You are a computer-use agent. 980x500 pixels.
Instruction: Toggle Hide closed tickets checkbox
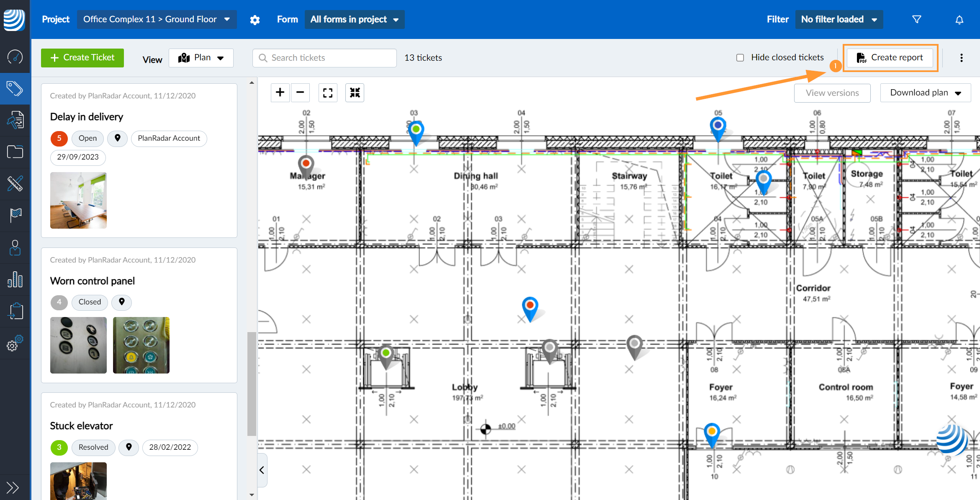coord(740,58)
